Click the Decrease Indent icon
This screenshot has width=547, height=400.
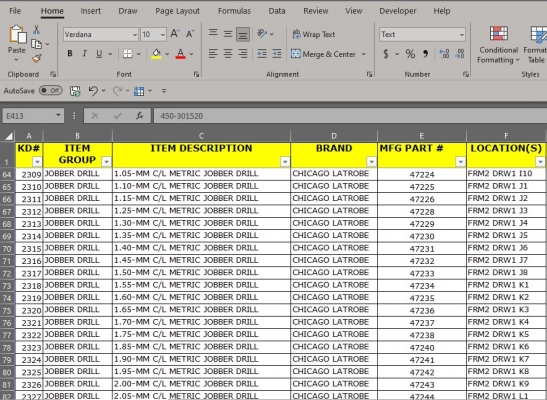click(x=262, y=54)
